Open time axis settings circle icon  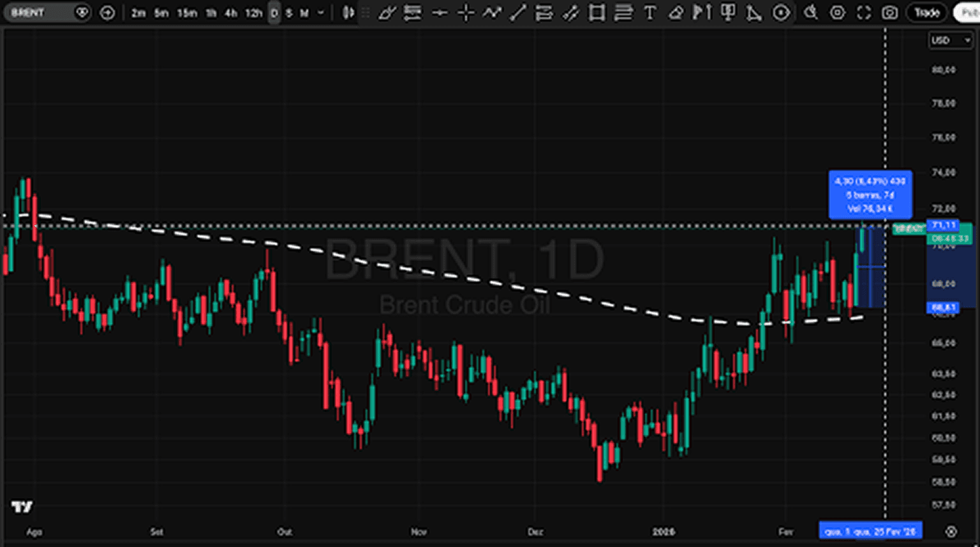pos(951,531)
